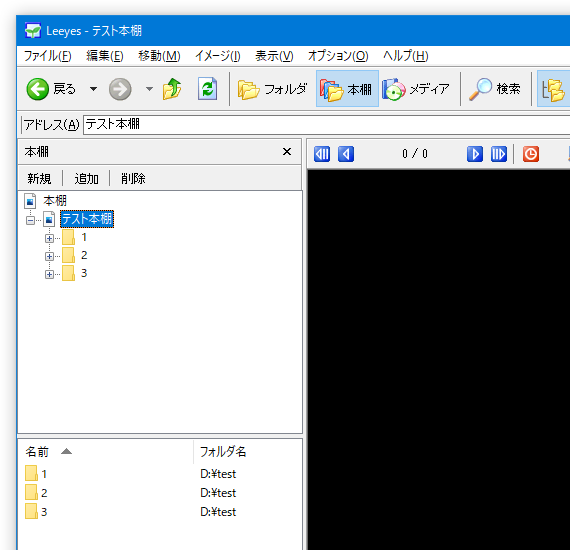Go to next image in viewer
570x550 pixels.
pos(475,154)
